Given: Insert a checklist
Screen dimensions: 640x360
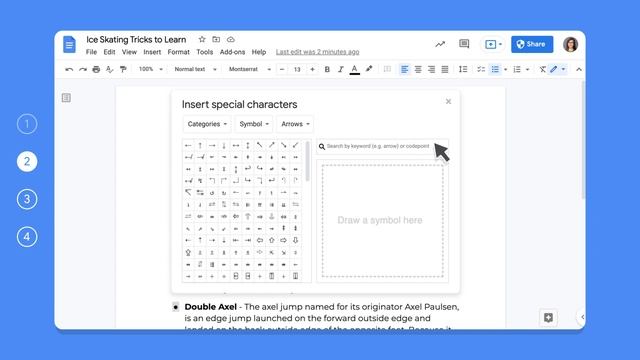Looking at the screenshot, I should pyautogui.click(x=481, y=69).
